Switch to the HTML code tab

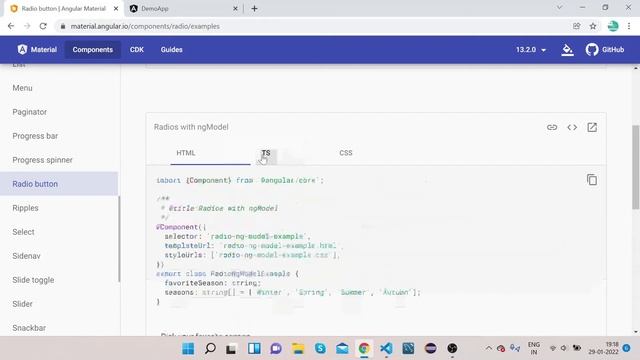186,153
